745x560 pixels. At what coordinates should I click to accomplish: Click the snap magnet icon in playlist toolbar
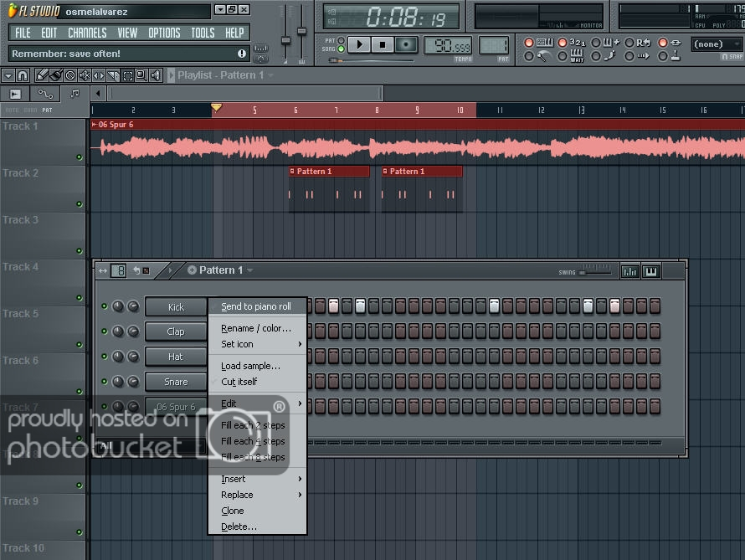tap(23, 75)
